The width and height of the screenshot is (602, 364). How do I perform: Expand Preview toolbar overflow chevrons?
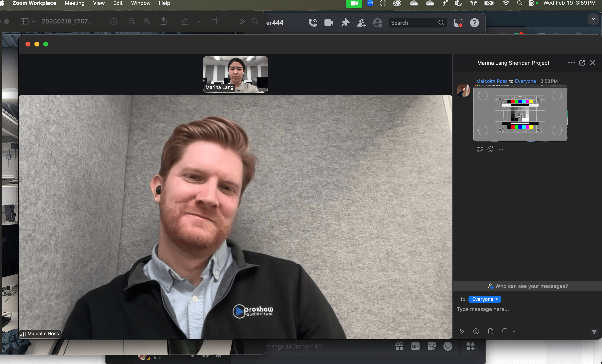[242, 22]
